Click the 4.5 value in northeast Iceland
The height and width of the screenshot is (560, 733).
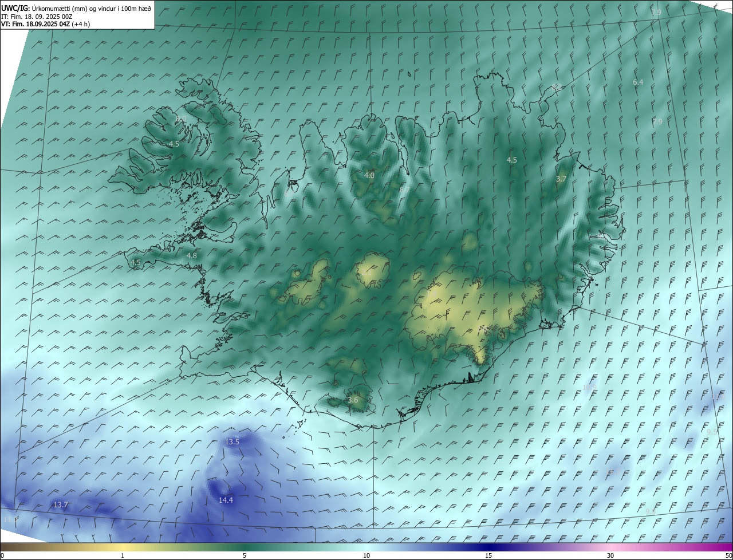click(512, 160)
